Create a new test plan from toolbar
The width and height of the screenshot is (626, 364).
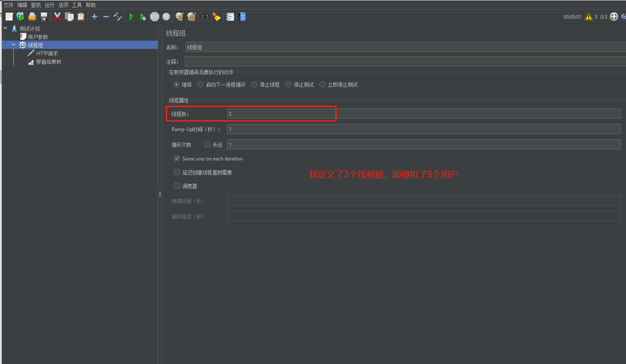(x=9, y=17)
